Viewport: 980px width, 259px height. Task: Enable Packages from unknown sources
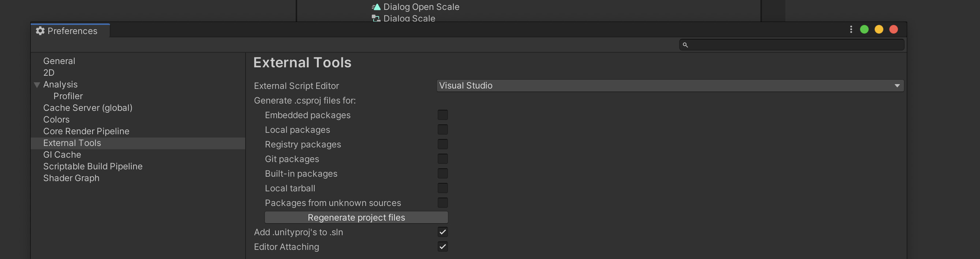[x=442, y=202]
